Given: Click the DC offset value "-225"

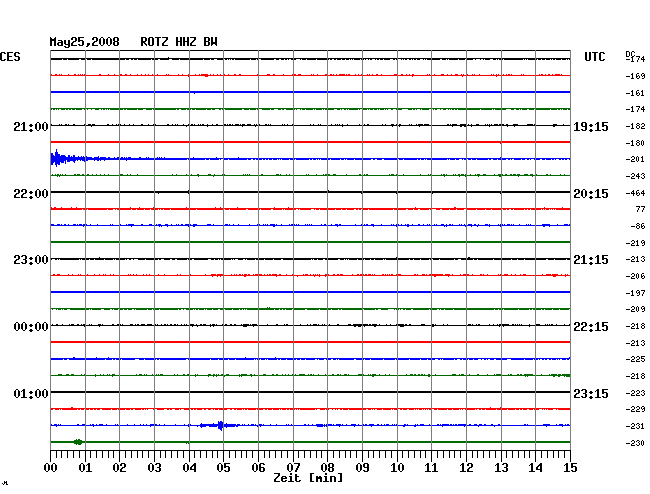Looking at the screenshot, I should pos(635,359).
